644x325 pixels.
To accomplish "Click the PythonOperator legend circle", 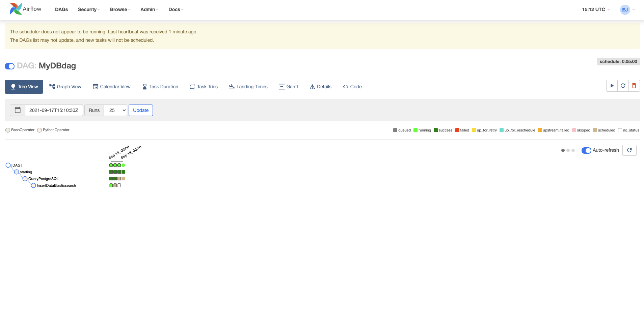I will 39,130.
